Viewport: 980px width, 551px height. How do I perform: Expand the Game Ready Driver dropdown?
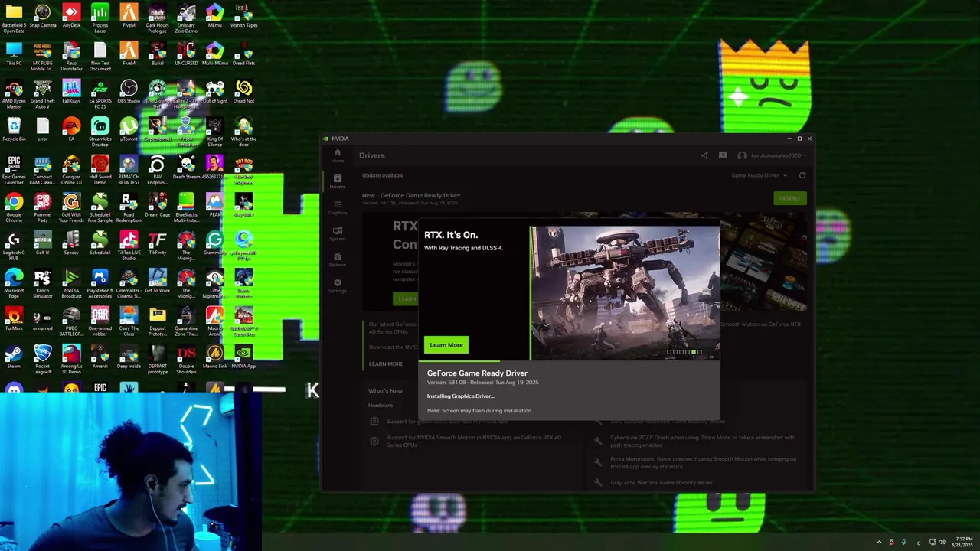759,175
